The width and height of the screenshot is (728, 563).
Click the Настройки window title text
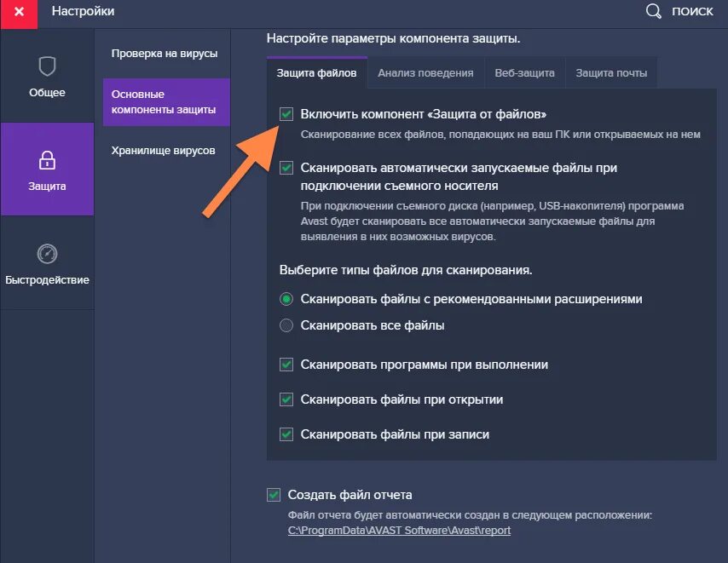(83, 11)
